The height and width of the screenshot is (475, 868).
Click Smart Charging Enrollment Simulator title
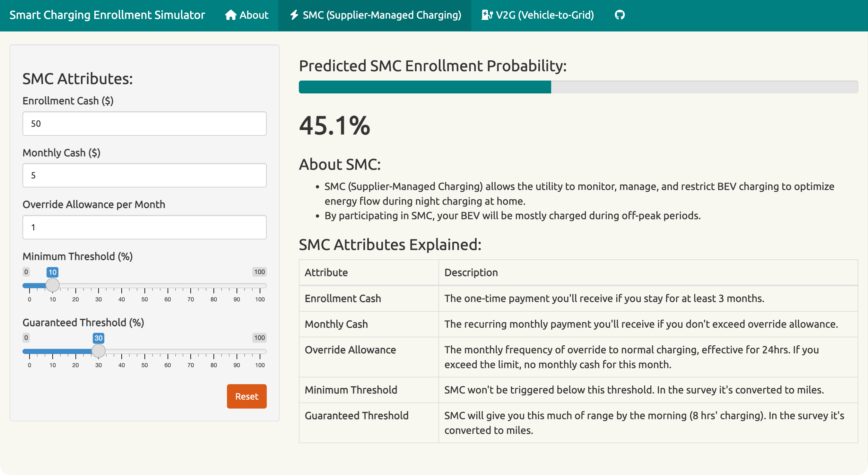pyautogui.click(x=107, y=15)
